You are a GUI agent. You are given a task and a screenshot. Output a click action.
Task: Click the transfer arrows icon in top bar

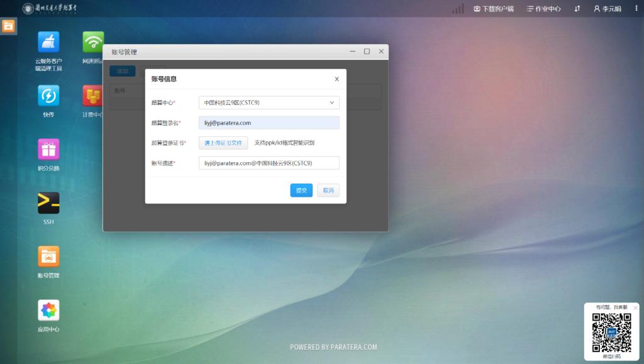[x=577, y=9]
